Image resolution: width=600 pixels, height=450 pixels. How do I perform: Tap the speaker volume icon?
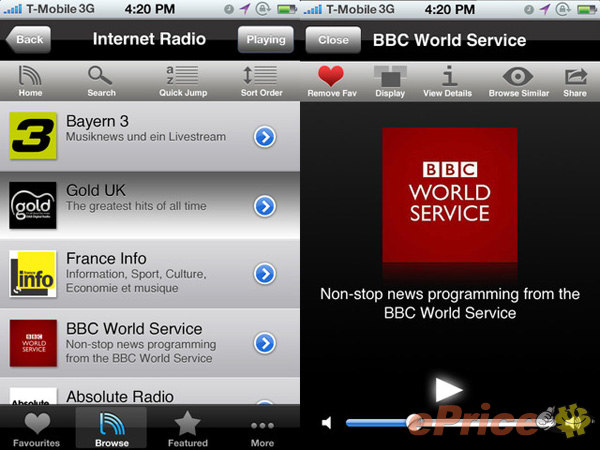click(326, 423)
